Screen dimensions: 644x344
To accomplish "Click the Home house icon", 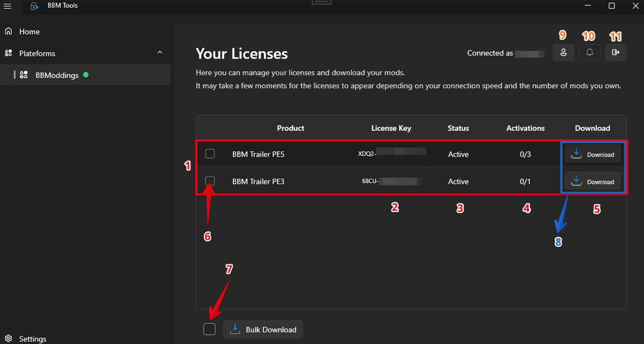I will point(8,32).
